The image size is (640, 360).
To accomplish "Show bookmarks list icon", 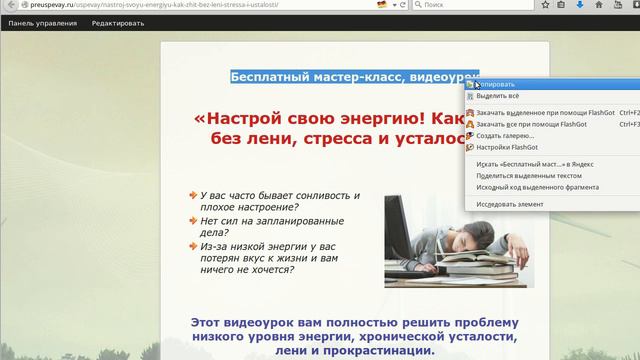I will [x=561, y=4].
